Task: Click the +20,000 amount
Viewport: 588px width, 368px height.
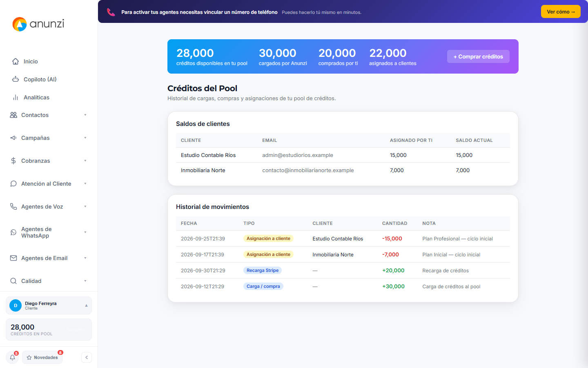Action: [393, 270]
